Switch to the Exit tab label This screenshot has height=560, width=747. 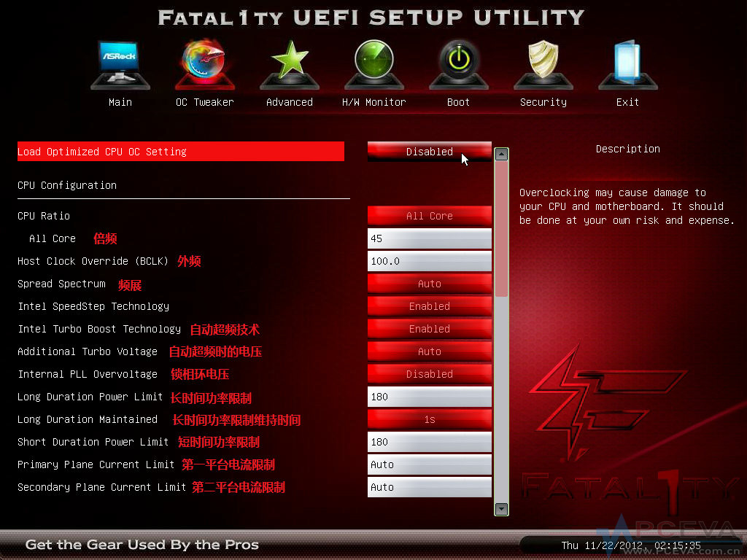pos(627,102)
